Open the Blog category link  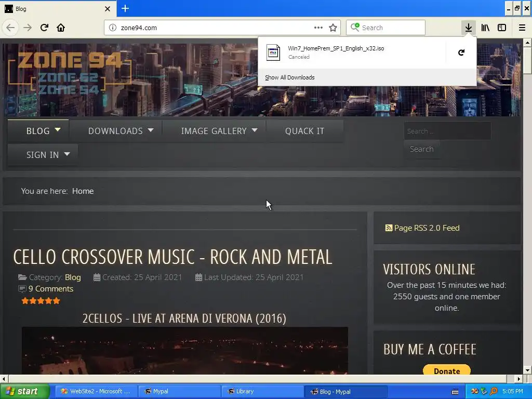pos(73,277)
